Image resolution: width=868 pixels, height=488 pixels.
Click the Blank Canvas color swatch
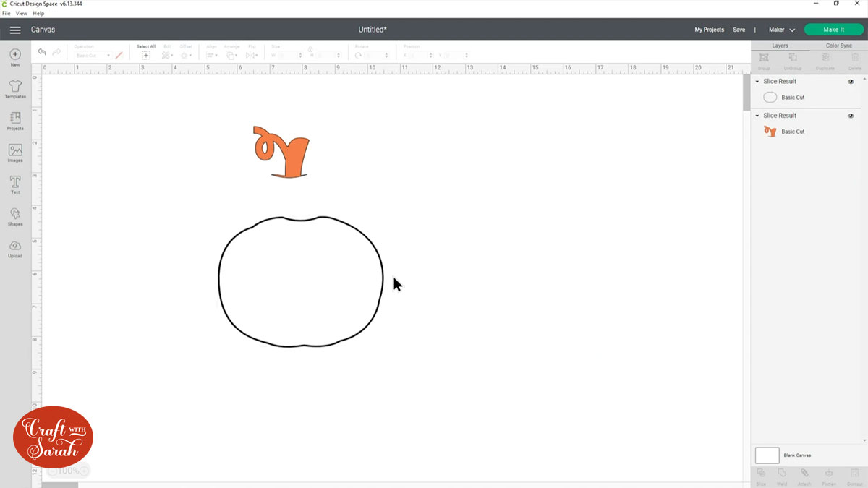(x=767, y=455)
